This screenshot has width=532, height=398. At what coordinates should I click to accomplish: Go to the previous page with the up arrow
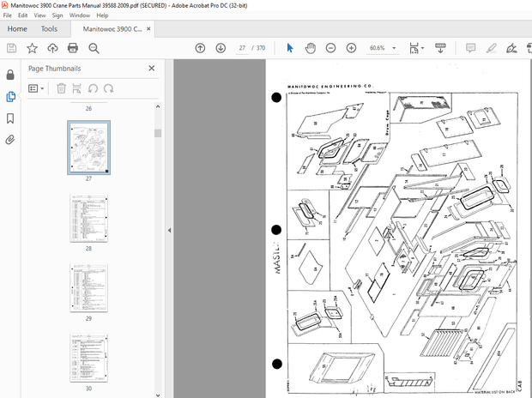click(x=200, y=48)
